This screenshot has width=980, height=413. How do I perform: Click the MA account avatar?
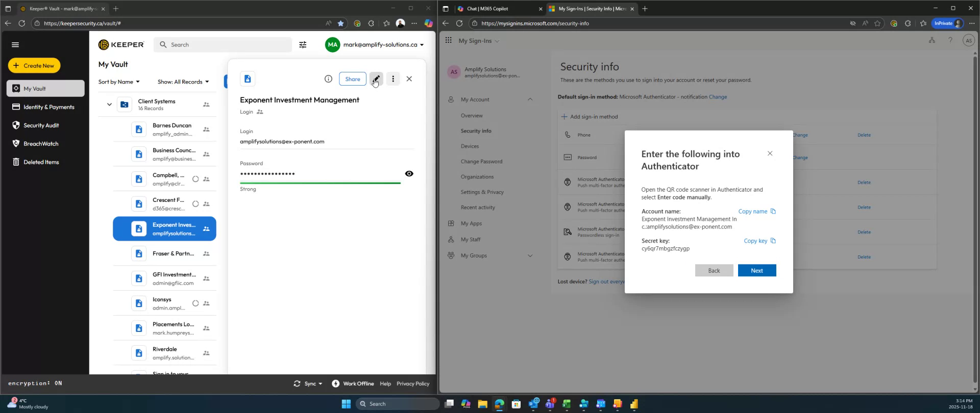click(x=332, y=45)
